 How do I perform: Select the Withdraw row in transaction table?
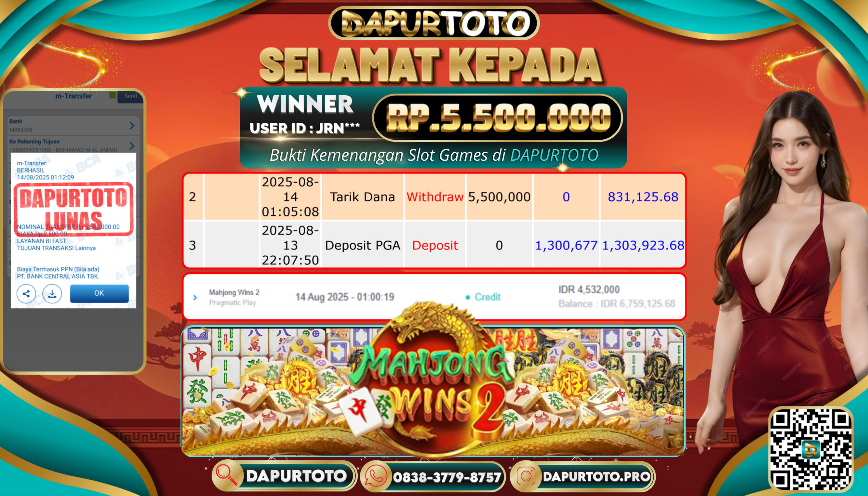[x=434, y=197]
